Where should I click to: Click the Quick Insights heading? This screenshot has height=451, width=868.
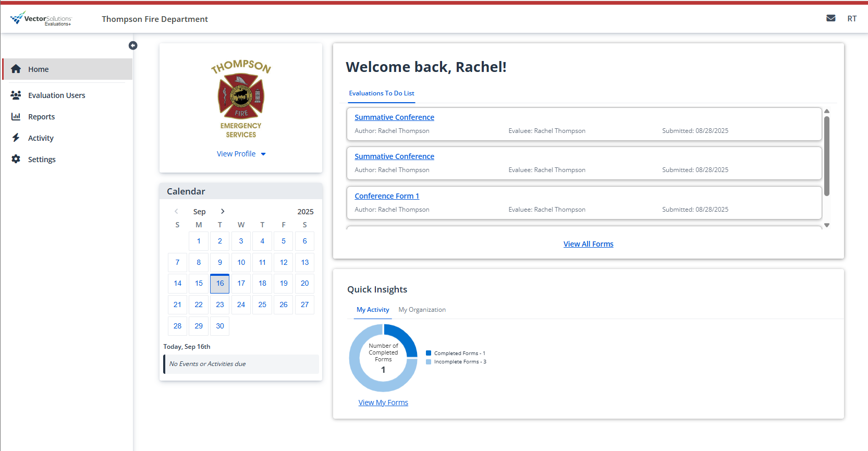pos(377,289)
